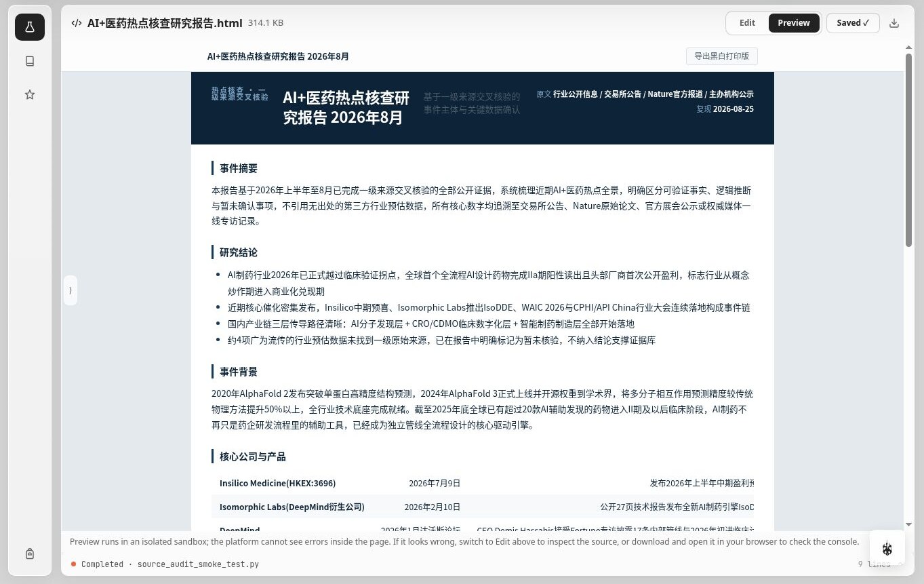Click the 9 lines status indicator
The width and height of the screenshot is (924, 584).
pos(875,564)
